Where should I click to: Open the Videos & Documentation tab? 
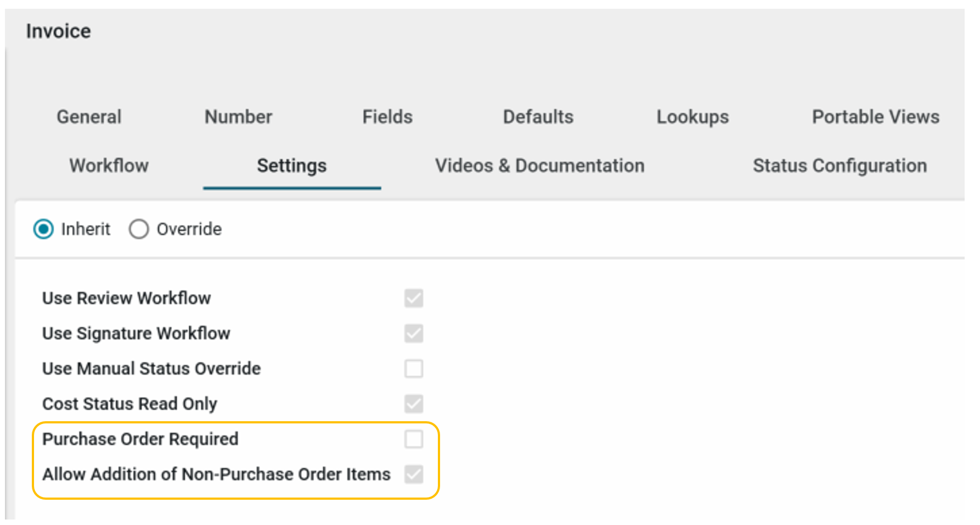click(539, 166)
